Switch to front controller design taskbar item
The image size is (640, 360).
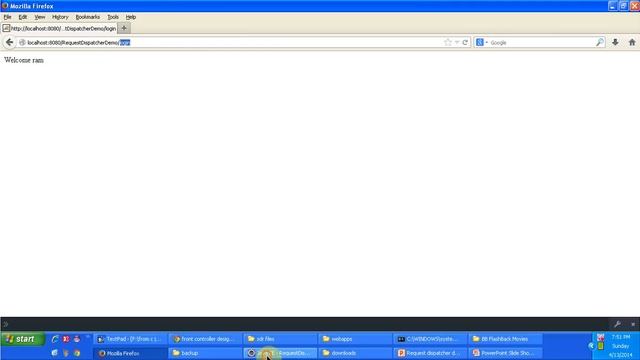(x=205, y=339)
